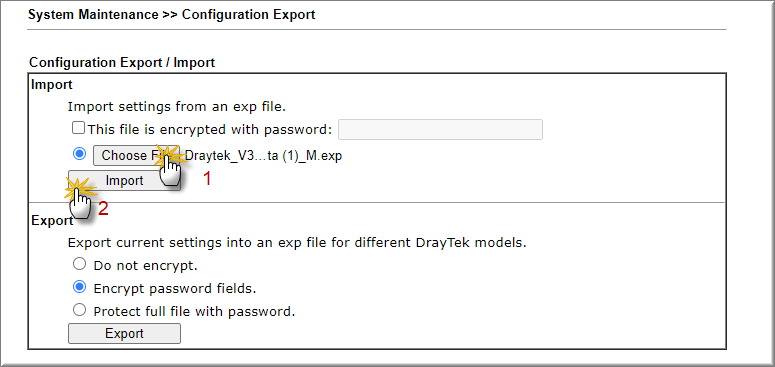Select the Protect full file with password radio

pos(79,310)
